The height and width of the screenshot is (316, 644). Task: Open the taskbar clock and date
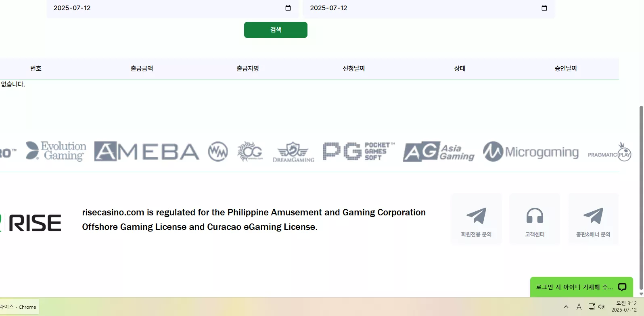pyautogui.click(x=624, y=307)
